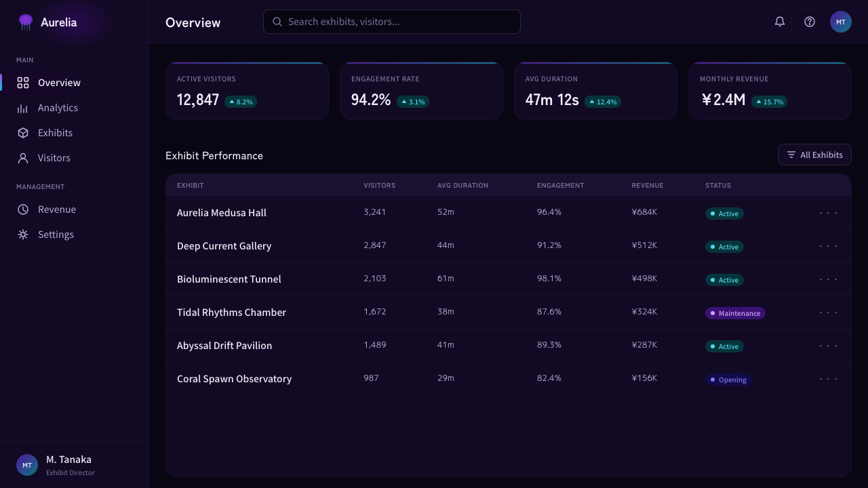The width and height of the screenshot is (868, 488).
Task: Expand the All Exhibits filter
Action: 814,155
